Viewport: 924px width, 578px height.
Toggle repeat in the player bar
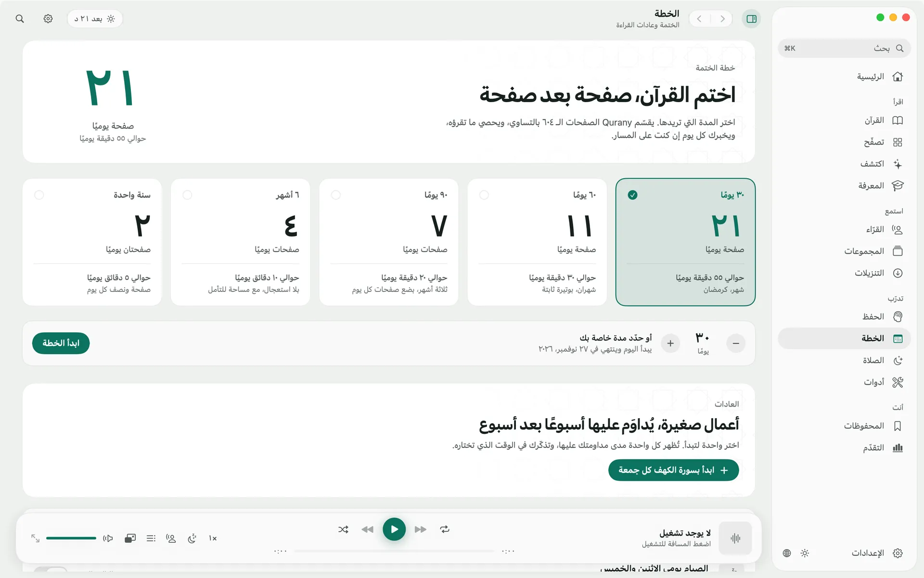pyautogui.click(x=445, y=529)
